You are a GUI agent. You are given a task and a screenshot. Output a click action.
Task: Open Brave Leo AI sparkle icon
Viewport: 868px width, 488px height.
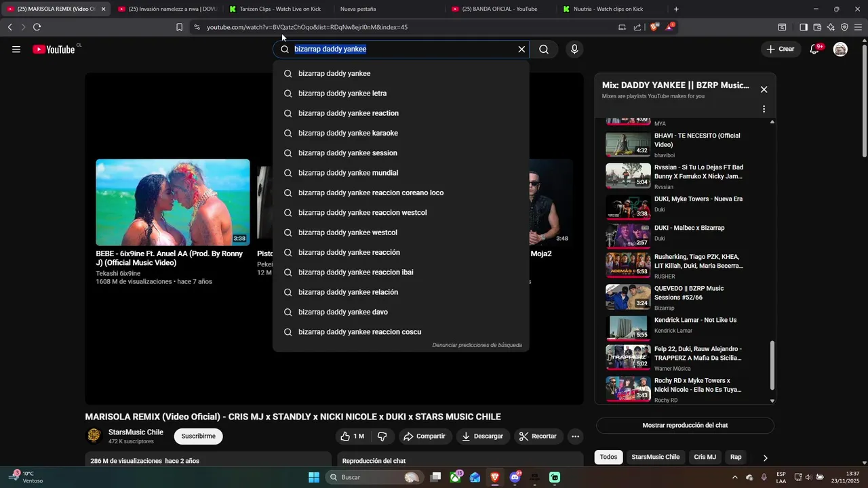tap(831, 27)
